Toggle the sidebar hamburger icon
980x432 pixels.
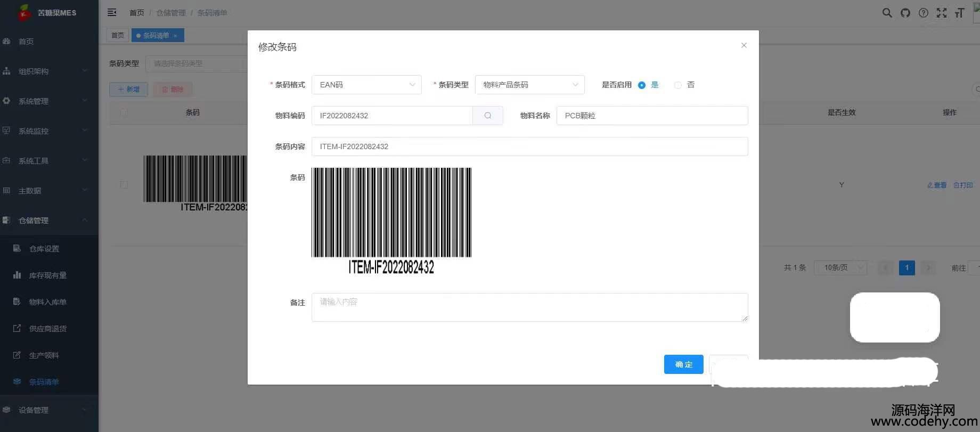(112, 12)
